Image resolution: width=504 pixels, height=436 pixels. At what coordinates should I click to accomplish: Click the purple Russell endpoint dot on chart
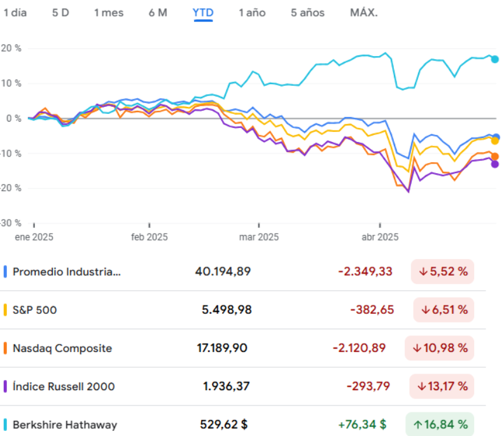[x=495, y=164]
